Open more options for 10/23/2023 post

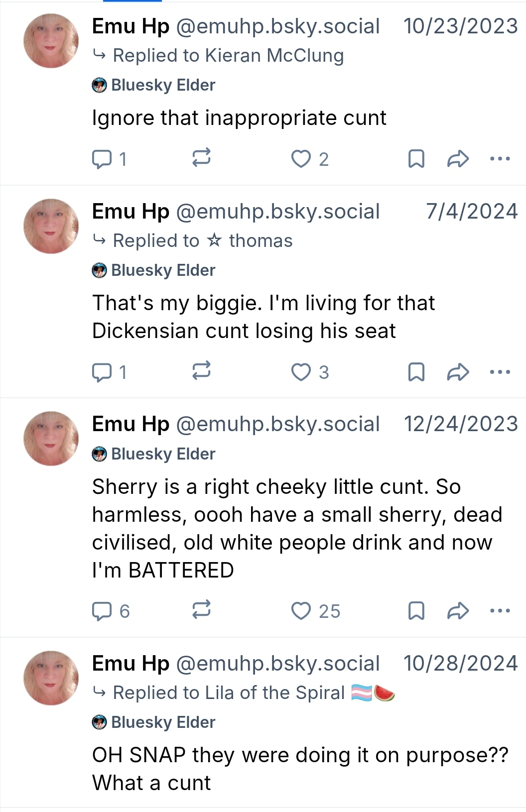(500, 159)
